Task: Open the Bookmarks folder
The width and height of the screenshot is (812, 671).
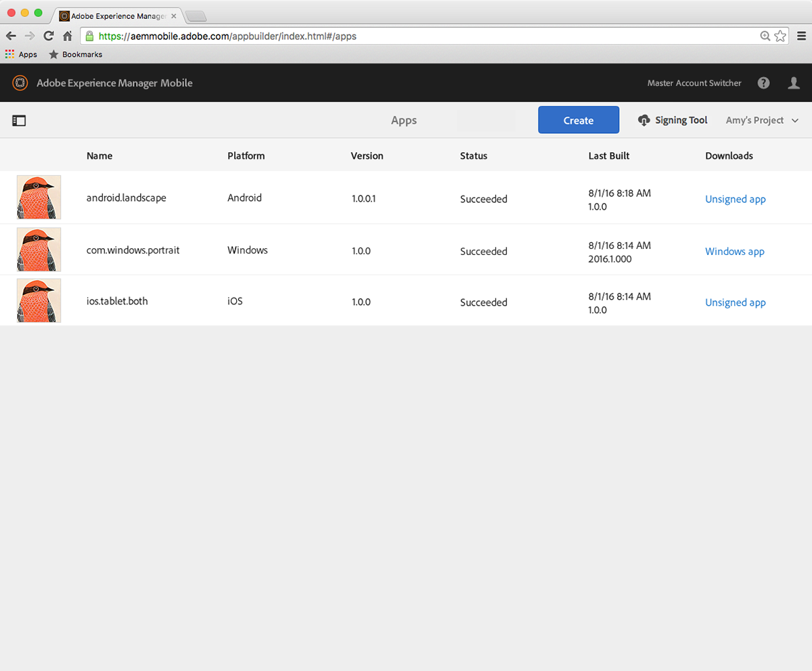Action: pyautogui.click(x=76, y=54)
